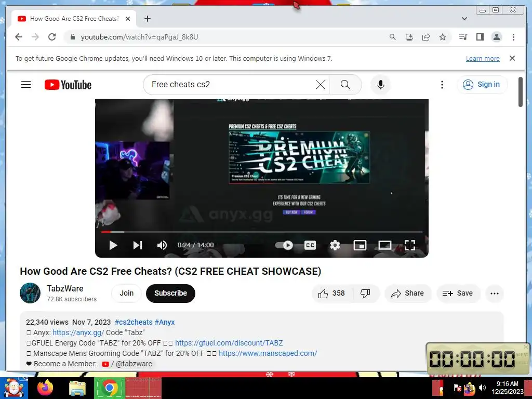Click the padlock site info icon

[x=72, y=37]
